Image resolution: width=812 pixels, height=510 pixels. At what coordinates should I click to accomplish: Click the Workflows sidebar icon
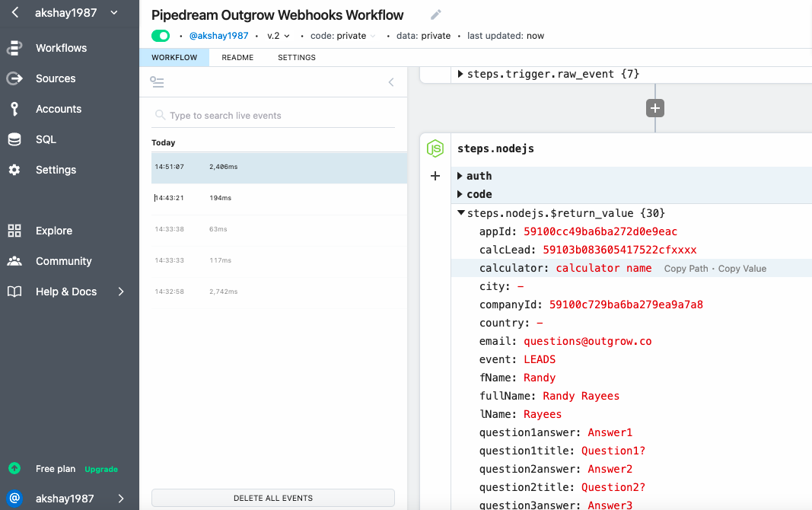(14, 48)
